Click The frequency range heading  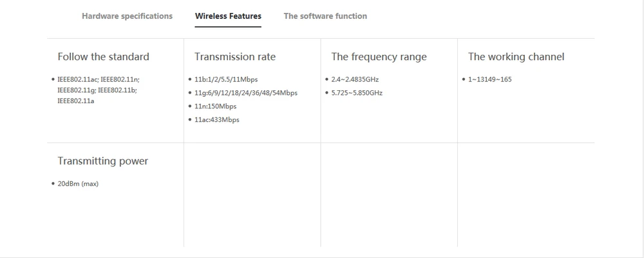(x=379, y=57)
